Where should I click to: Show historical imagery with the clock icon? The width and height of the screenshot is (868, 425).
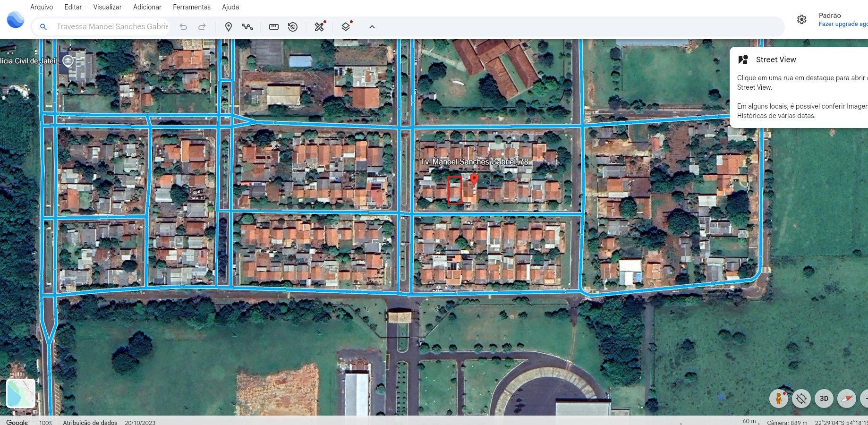point(293,27)
